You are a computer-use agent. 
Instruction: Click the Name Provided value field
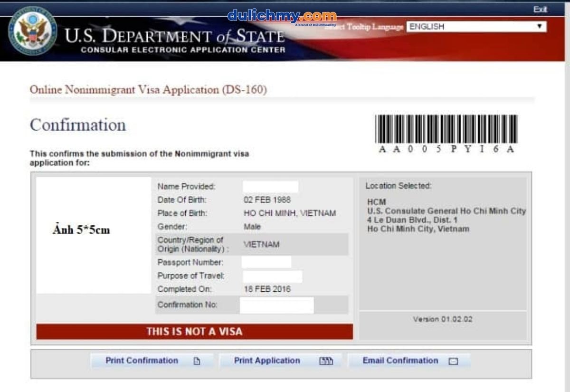tap(270, 187)
